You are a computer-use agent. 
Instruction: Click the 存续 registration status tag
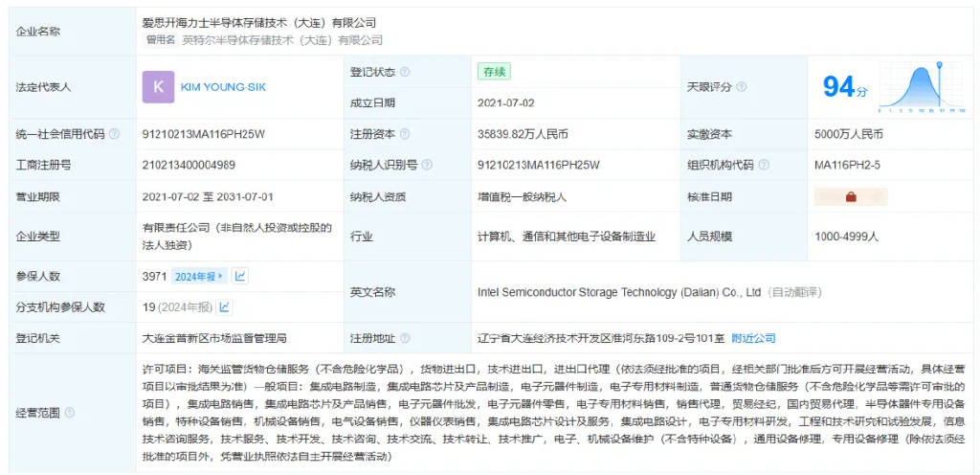[x=495, y=72]
